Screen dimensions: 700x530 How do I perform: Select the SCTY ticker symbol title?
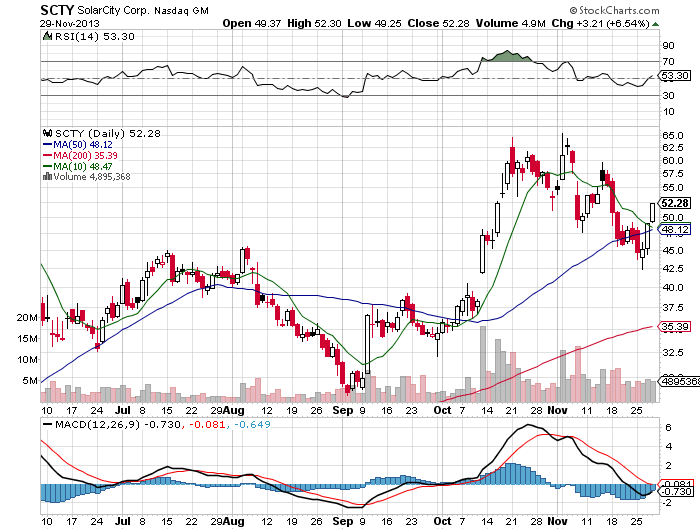[x=57, y=10]
